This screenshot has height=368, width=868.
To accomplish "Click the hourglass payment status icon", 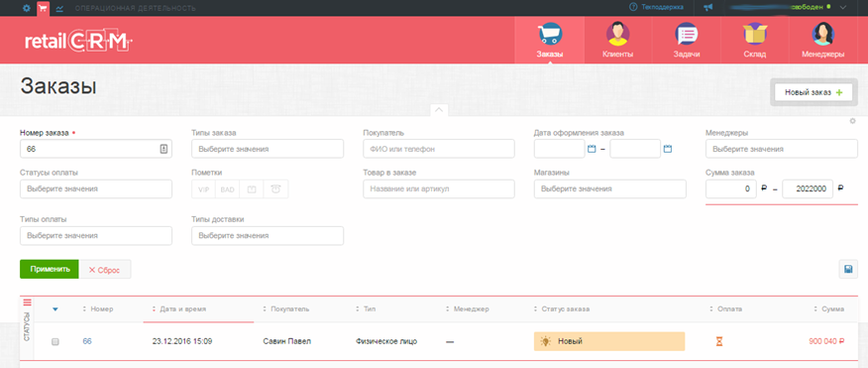I will coord(719,341).
